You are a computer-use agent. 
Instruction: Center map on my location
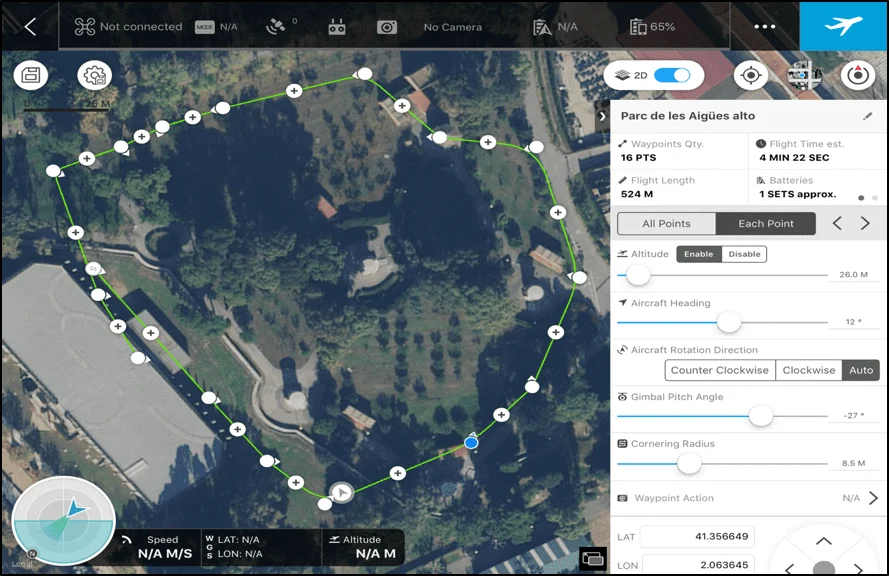click(x=751, y=75)
